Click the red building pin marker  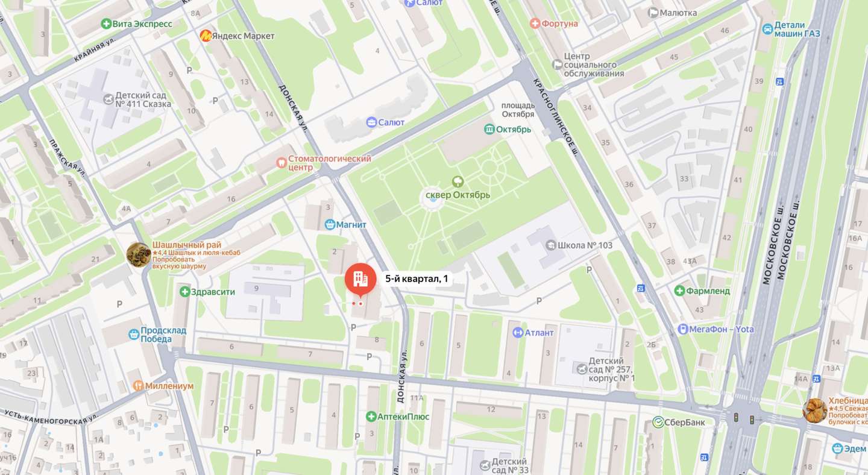tap(360, 279)
